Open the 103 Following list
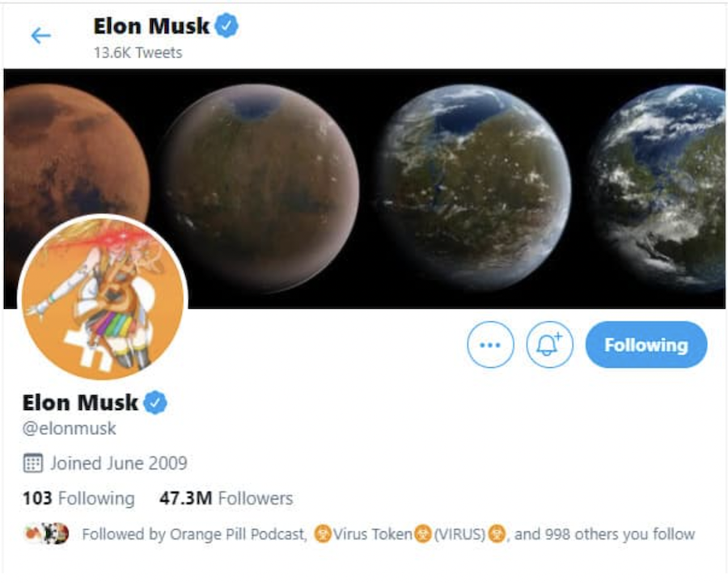The width and height of the screenshot is (728, 583). [x=78, y=498]
